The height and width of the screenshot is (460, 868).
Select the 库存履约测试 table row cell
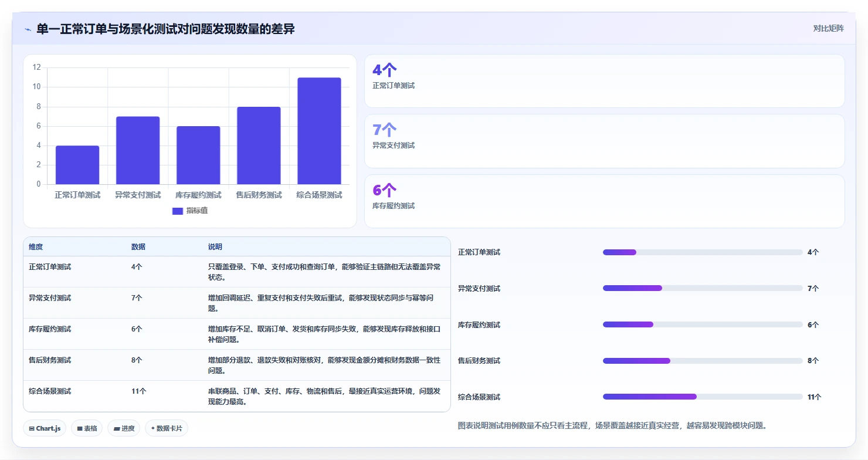pyautogui.click(x=50, y=329)
